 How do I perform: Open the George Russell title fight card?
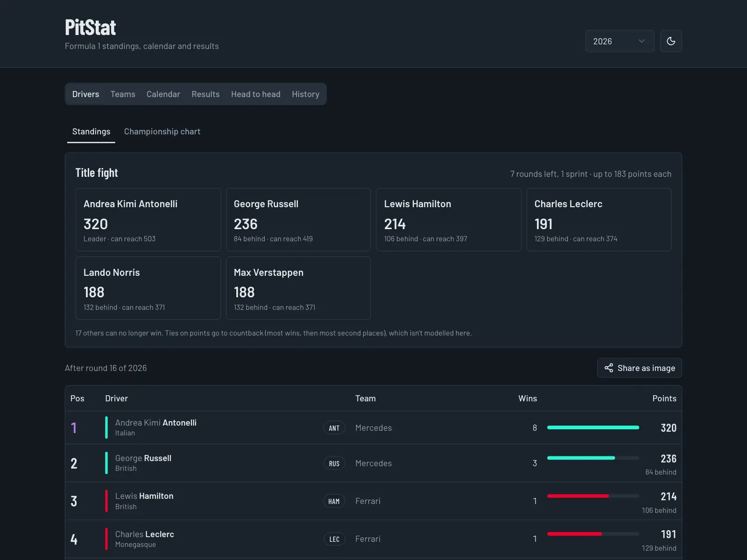pyautogui.click(x=298, y=220)
